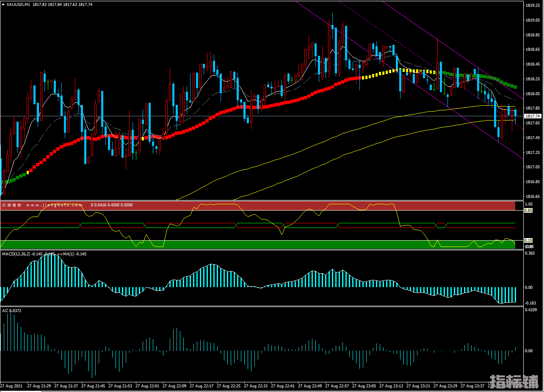This screenshot has height=392, width=544.
Task: Click the 0.85 level marker on oscillator scale
Action: click(x=528, y=210)
